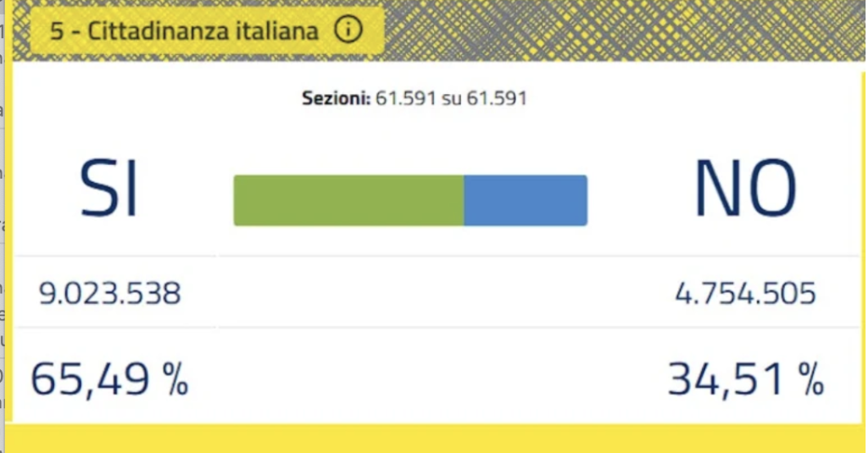Image resolution: width=868 pixels, height=453 pixels.
Task: Click the info icon beside Cittadinanza italiana
Action: click(x=348, y=31)
